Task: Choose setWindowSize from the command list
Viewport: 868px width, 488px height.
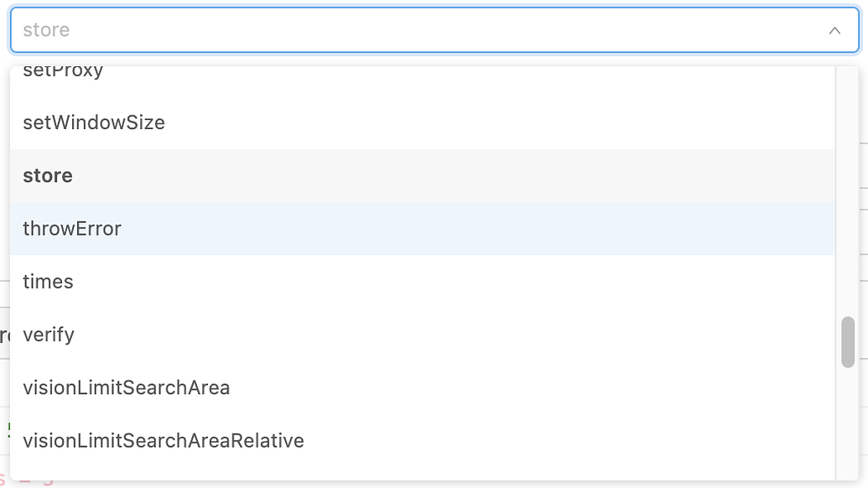Action: click(94, 122)
